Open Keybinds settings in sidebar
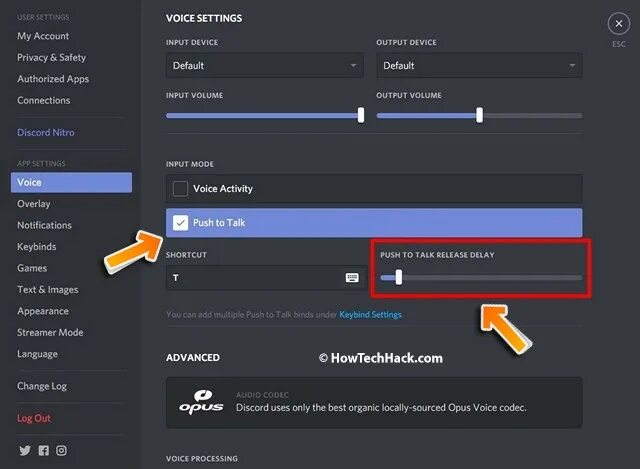640x469 pixels. [x=37, y=247]
